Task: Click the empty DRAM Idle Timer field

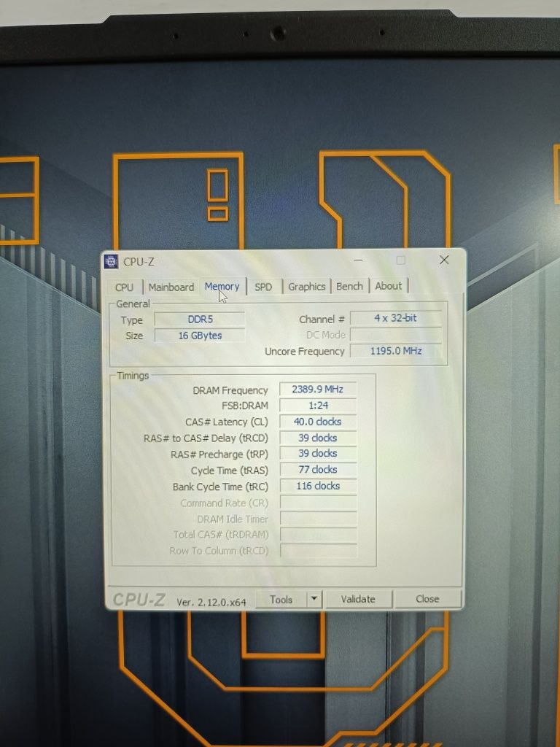Action: 318,519
